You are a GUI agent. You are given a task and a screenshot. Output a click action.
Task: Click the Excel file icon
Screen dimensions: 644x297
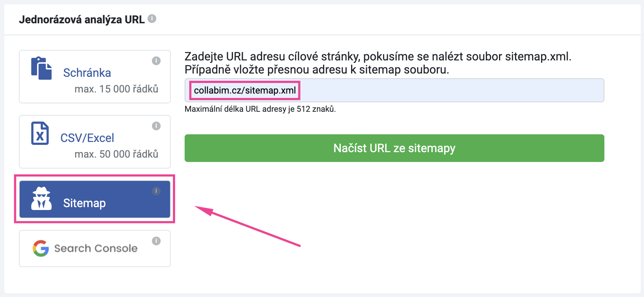[40, 133]
